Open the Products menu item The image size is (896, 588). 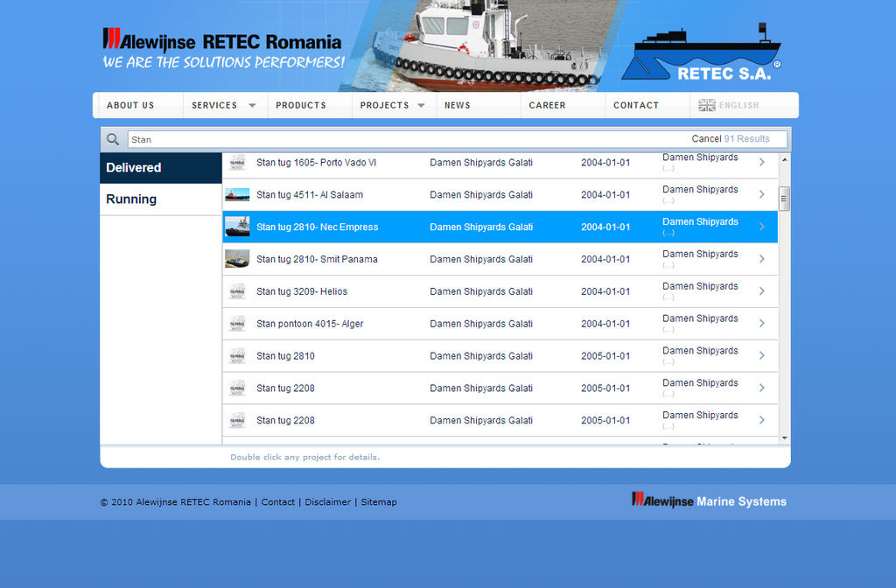[301, 105]
